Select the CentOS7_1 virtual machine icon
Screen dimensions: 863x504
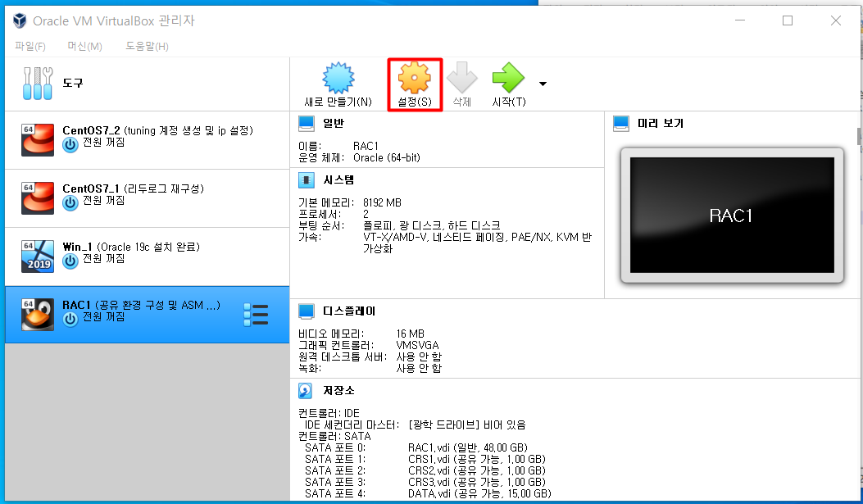tap(38, 198)
